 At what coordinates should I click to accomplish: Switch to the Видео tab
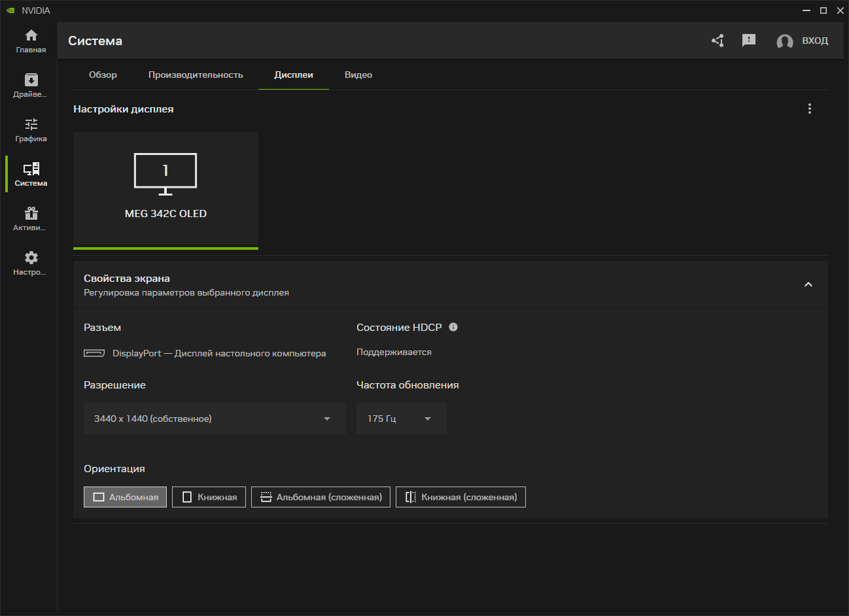coord(358,75)
